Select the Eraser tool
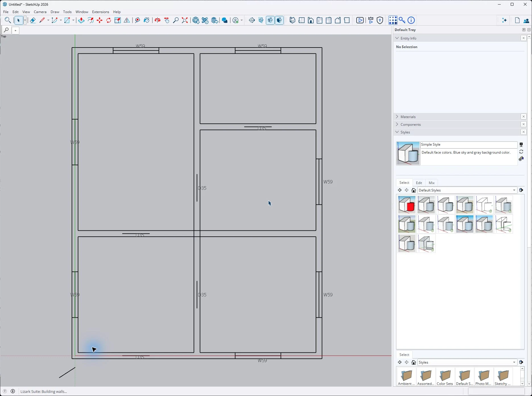This screenshot has height=396, width=532. tap(33, 20)
